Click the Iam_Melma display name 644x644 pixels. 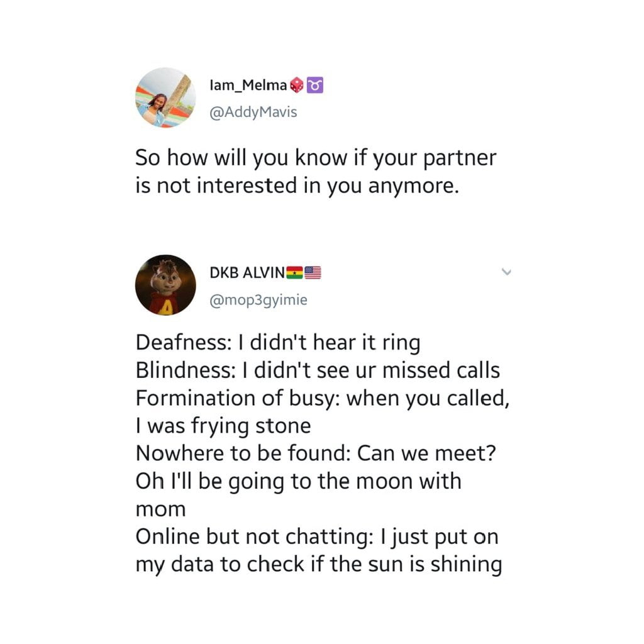tap(248, 85)
